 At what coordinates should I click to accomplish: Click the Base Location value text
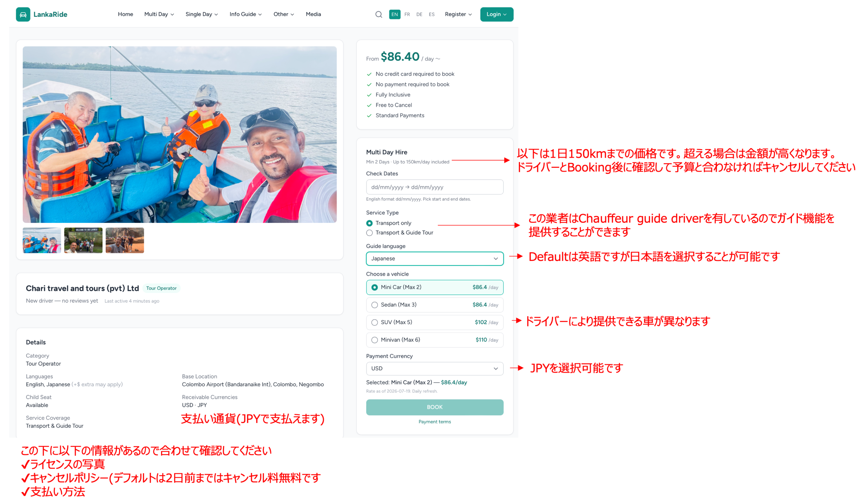pos(253,385)
